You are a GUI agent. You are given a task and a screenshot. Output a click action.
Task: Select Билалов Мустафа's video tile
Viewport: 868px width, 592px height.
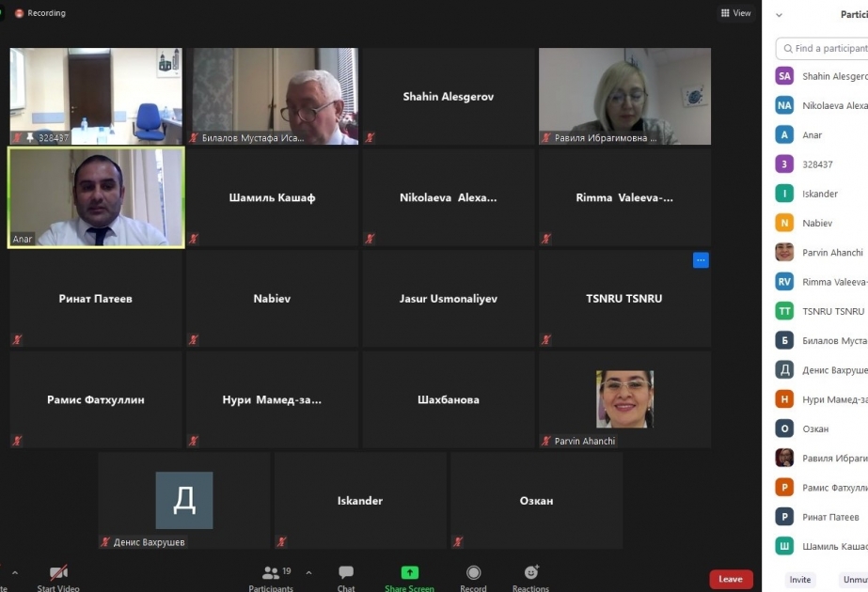[273, 96]
